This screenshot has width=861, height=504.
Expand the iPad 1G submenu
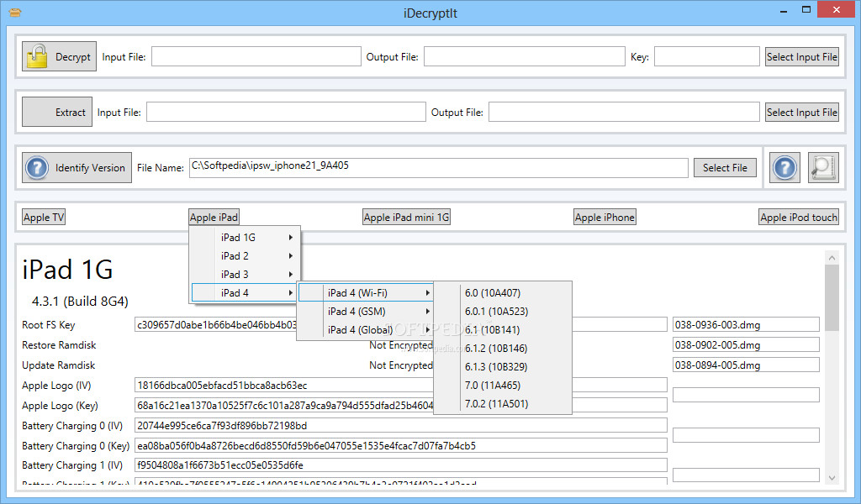pos(245,238)
